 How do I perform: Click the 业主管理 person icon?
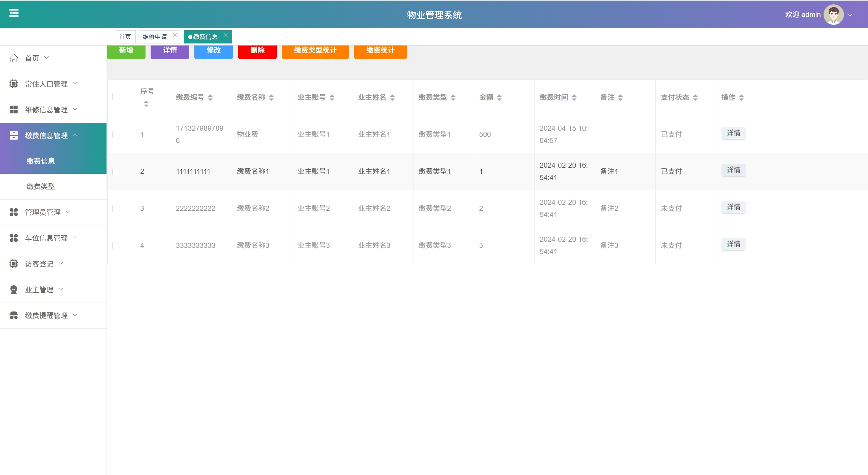coord(14,290)
